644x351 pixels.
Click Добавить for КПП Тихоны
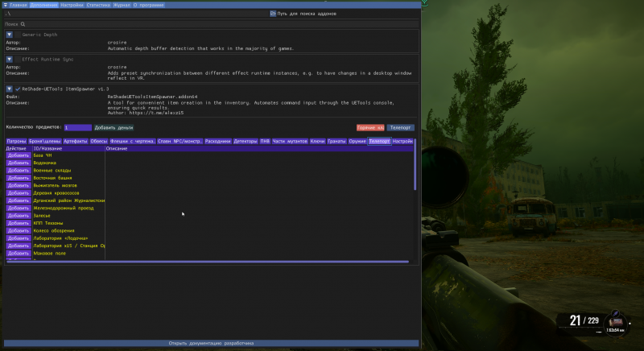coord(19,223)
